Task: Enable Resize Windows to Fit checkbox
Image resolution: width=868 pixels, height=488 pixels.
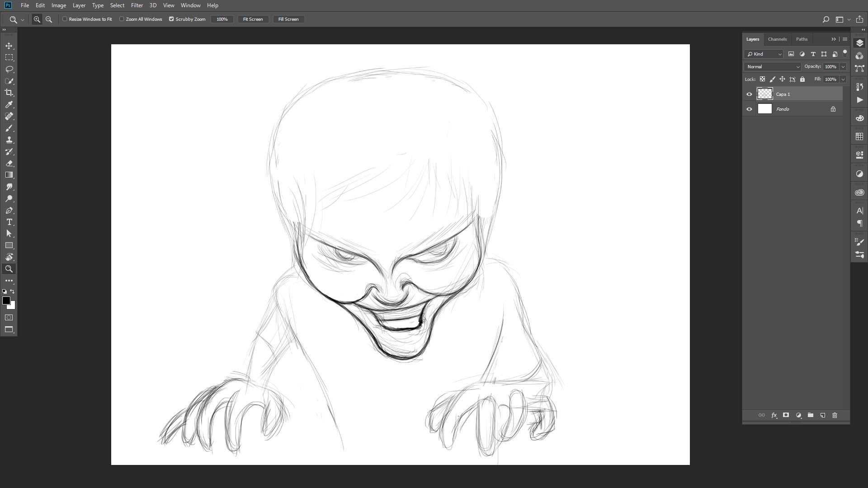Action: [65, 19]
